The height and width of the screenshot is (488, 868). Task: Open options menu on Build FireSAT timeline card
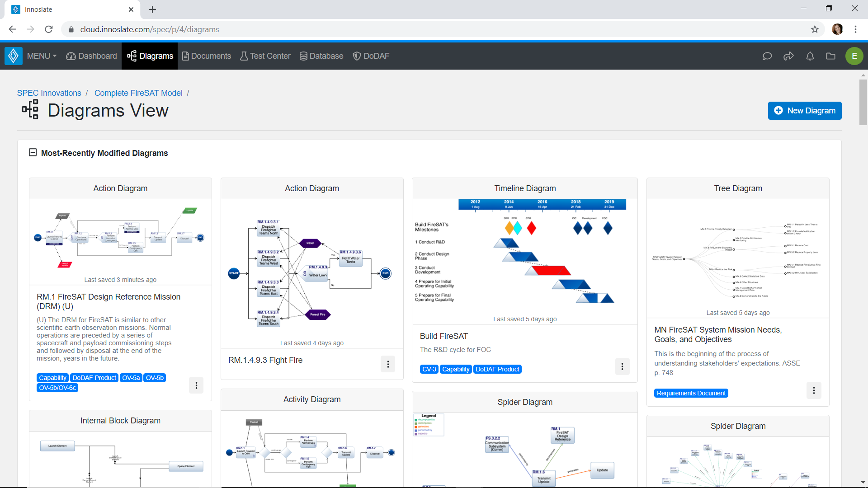tap(623, 366)
